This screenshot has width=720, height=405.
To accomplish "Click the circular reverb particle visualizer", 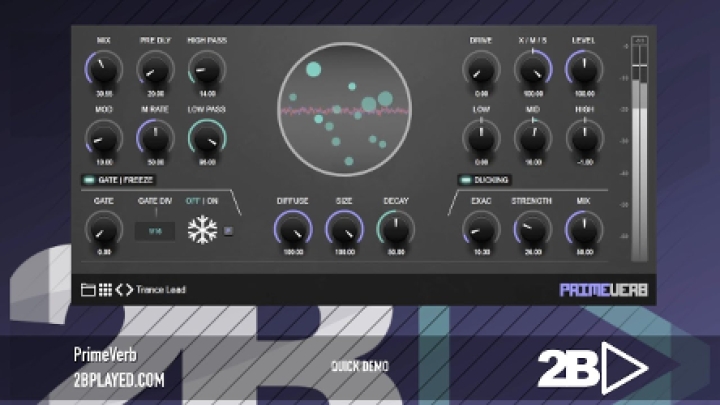I will click(x=344, y=109).
